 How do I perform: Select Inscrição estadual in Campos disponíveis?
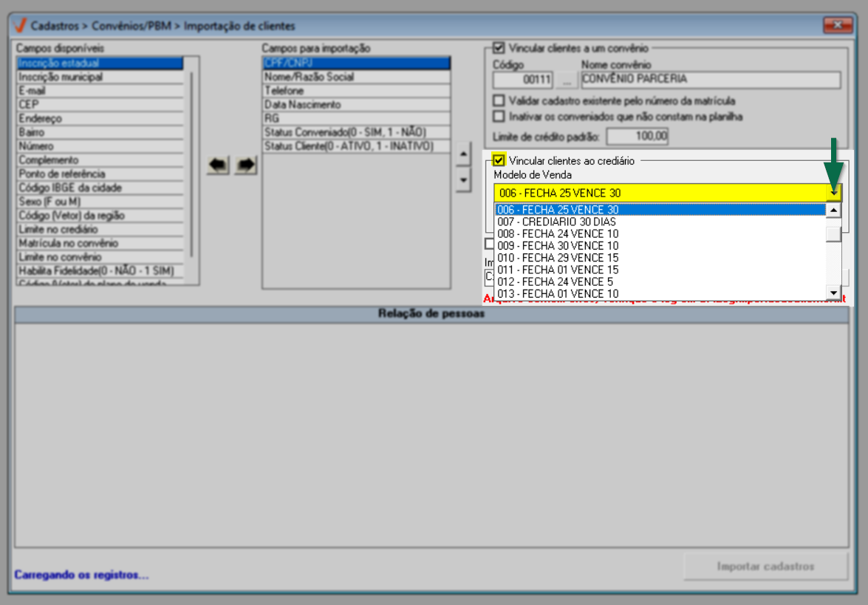(100, 63)
